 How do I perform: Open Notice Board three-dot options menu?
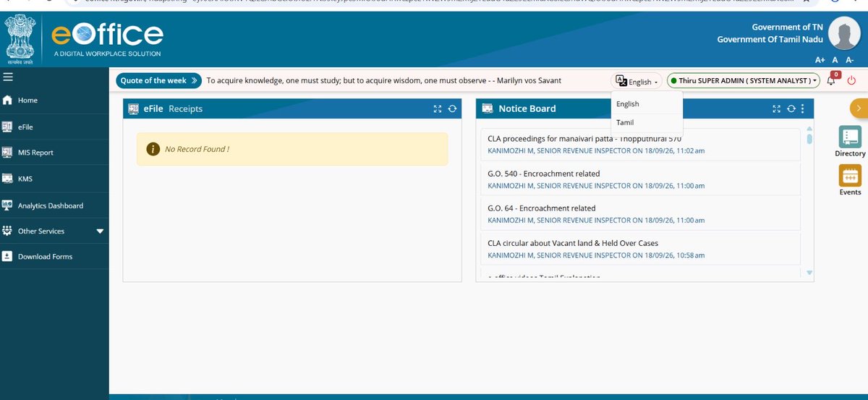[x=801, y=108]
